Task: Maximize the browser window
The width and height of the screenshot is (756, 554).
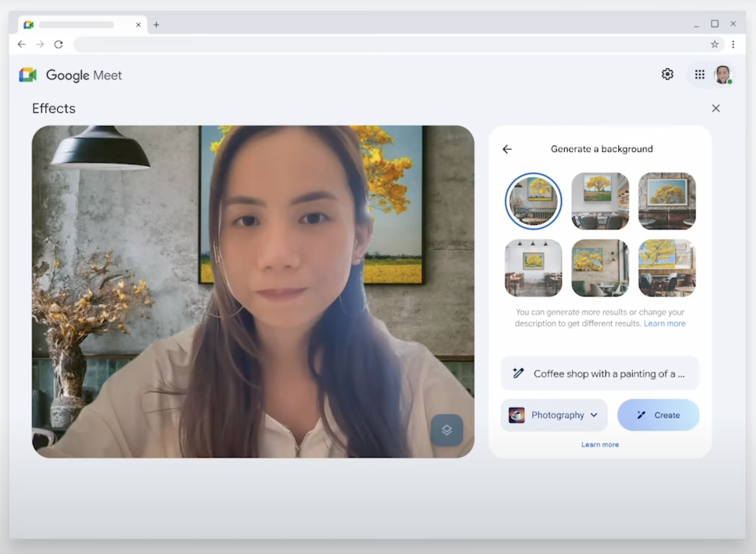Action: tap(715, 24)
